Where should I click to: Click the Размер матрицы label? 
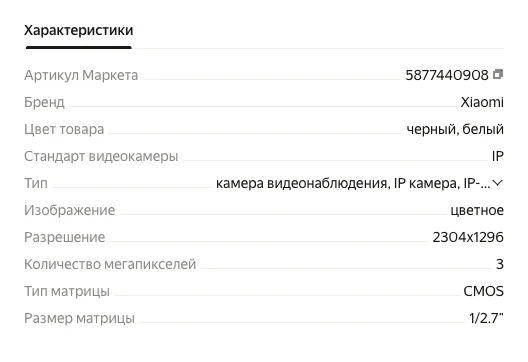click(x=79, y=318)
